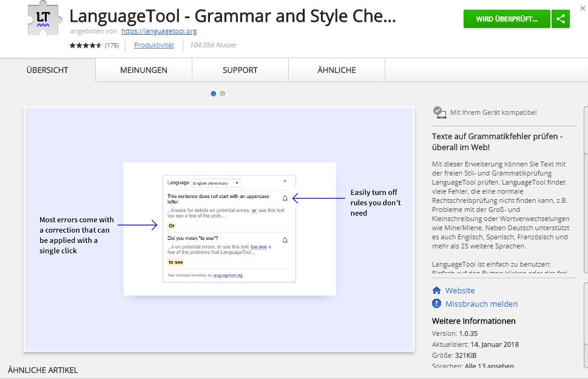Viewport: 588px width, 379px height.
Task: Click the green share icon button
Action: click(x=561, y=19)
